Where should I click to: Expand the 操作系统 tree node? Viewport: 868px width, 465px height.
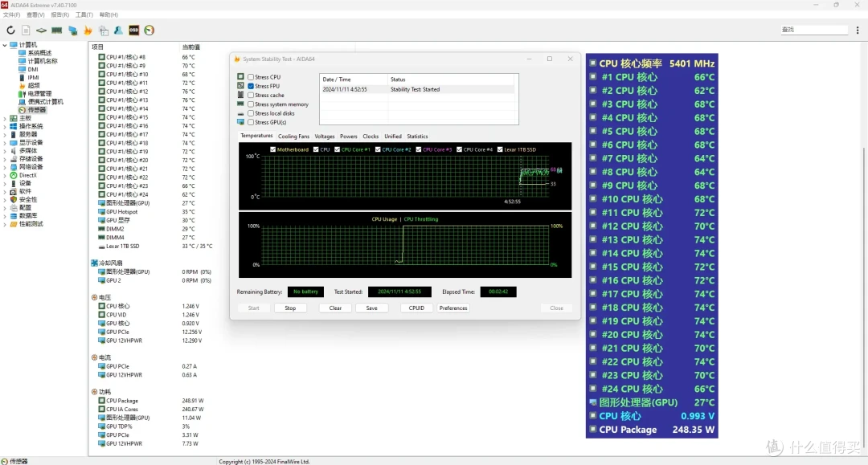(5, 126)
